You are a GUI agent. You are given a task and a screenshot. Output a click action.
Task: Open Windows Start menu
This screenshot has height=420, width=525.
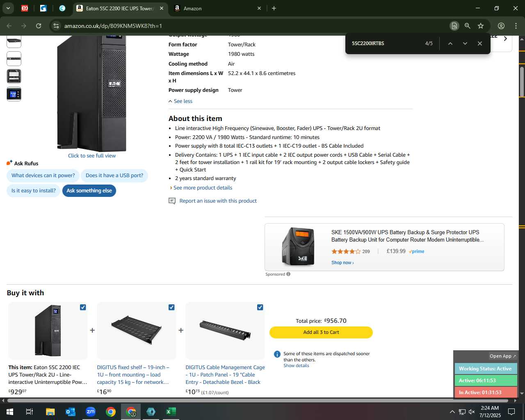10,412
